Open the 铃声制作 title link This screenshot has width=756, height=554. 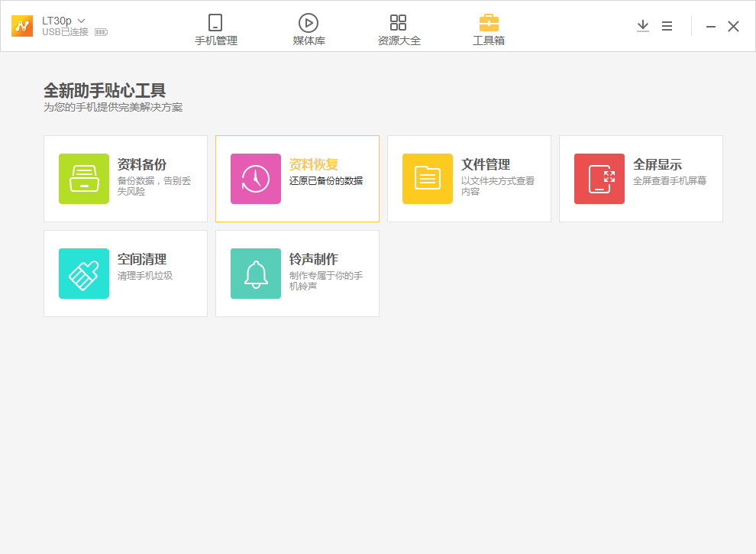313,259
